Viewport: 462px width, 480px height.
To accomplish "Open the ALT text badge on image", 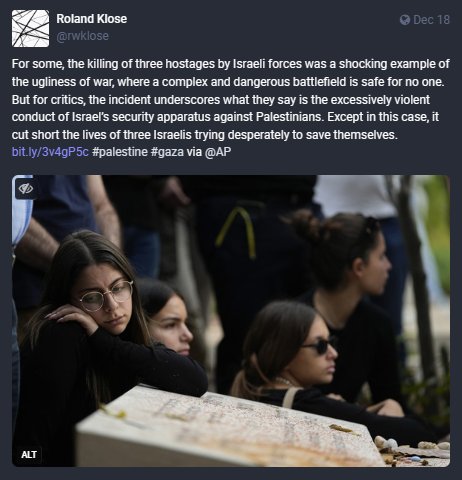I will [x=29, y=454].
